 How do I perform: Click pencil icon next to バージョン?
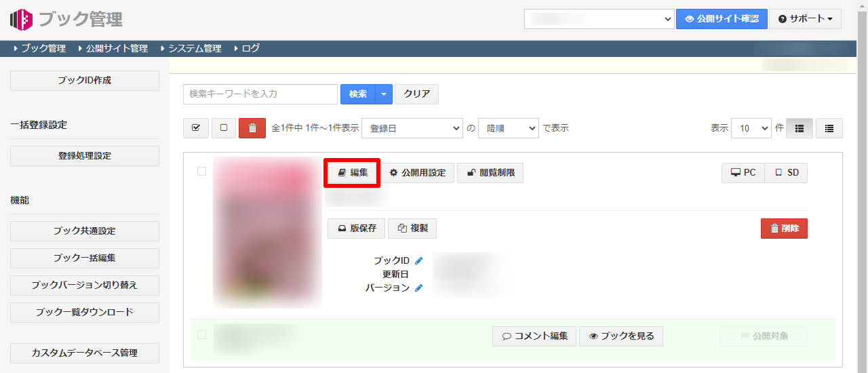pos(419,288)
